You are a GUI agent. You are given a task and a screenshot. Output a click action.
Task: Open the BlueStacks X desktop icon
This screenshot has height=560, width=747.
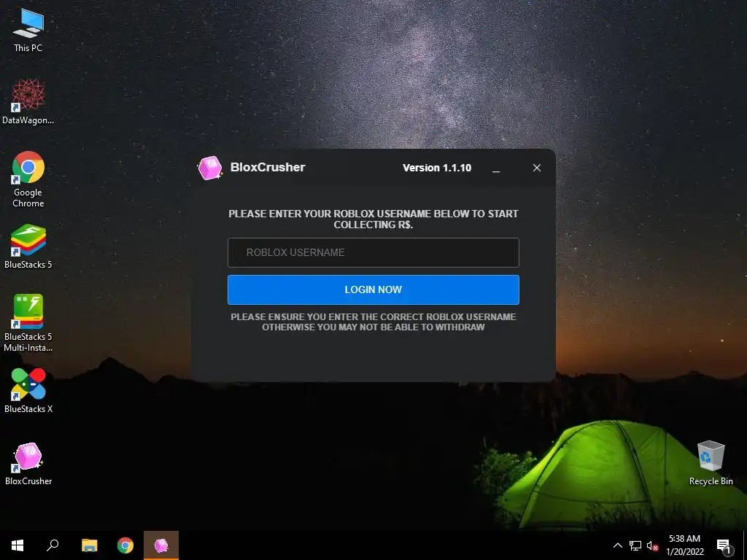(28, 391)
